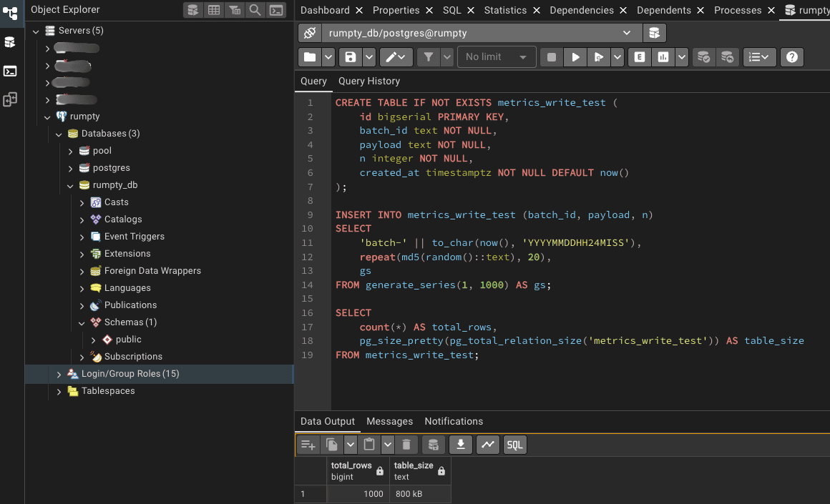
Task: Open the Query History tab
Action: click(369, 81)
